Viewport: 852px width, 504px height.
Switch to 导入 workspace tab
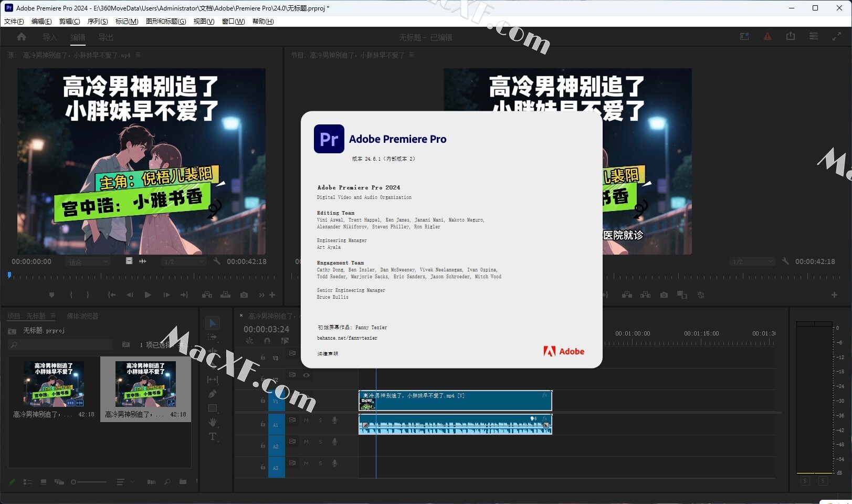tap(50, 37)
